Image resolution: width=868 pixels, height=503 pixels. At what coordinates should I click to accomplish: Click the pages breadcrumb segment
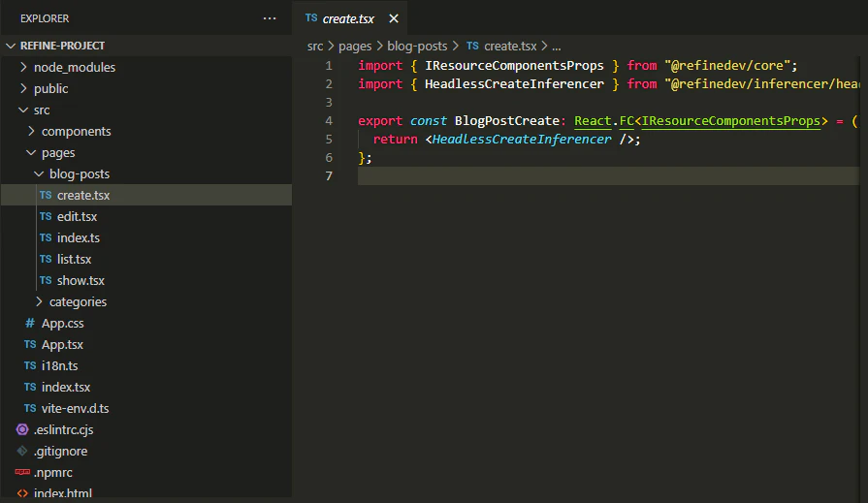point(355,46)
